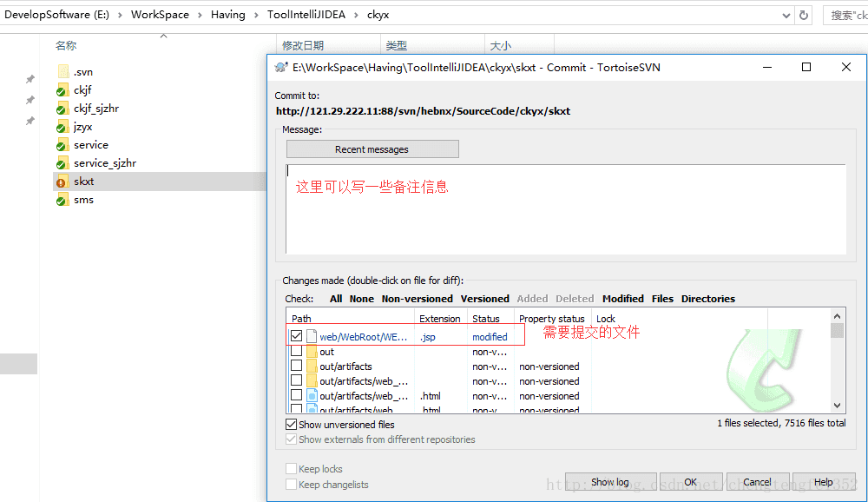This screenshot has height=502, width=868.
Task: Select the Versioned check filter
Action: coord(485,299)
